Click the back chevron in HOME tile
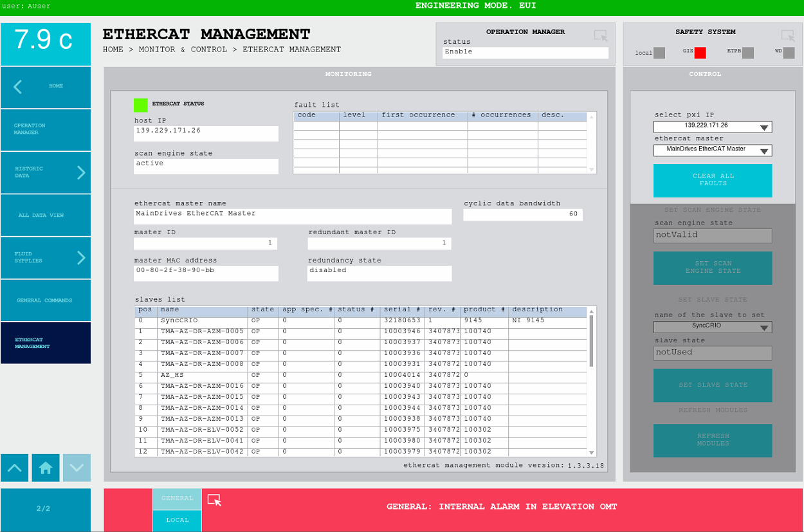Viewport: 804px width, 532px height. coord(18,87)
